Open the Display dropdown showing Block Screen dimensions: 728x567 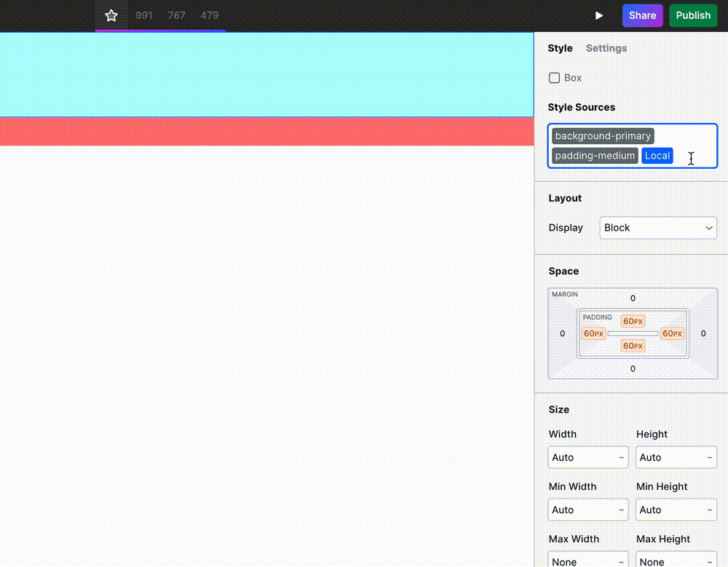(x=657, y=228)
